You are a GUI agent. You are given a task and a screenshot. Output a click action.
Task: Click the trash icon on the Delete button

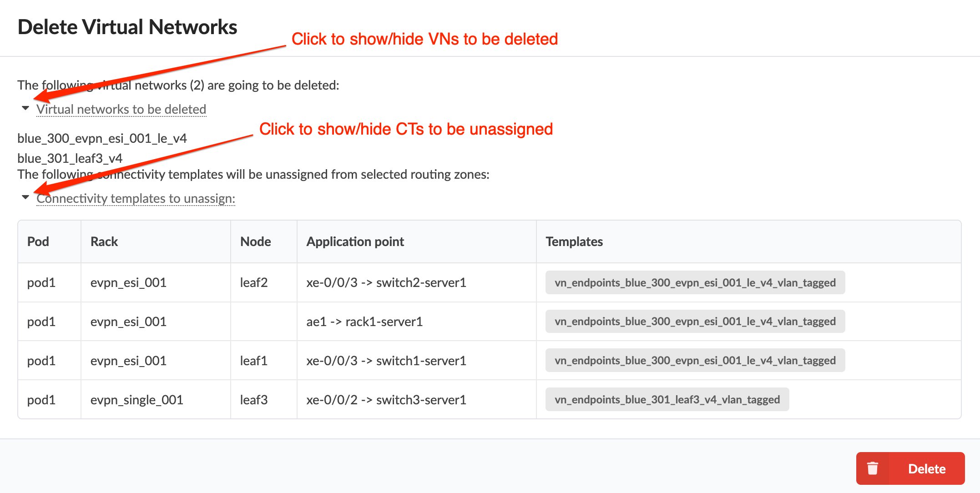coord(872,468)
